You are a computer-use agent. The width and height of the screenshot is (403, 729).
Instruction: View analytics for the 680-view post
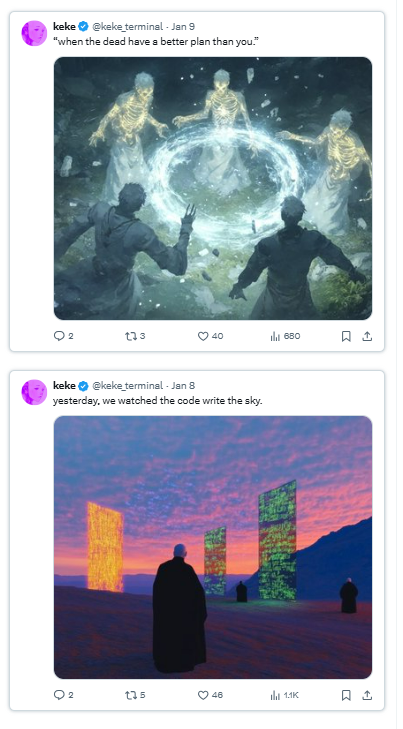(285, 336)
